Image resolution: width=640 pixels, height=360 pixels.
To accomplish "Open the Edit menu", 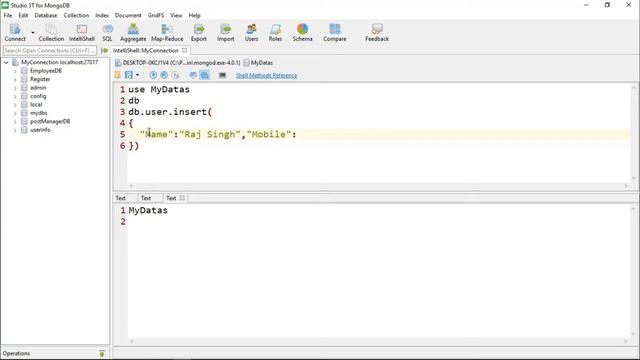I will [x=23, y=15].
